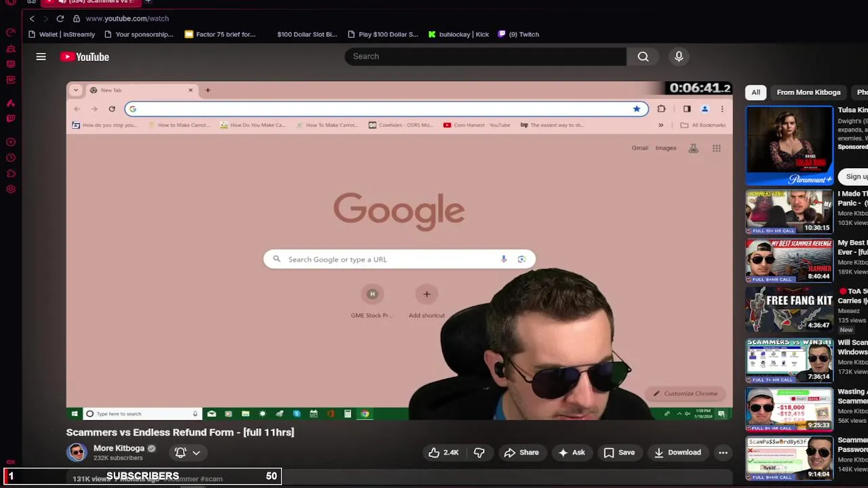Click the Google search box in the video
The height and width of the screenshot is (488, 868).
tap(399, 259)
